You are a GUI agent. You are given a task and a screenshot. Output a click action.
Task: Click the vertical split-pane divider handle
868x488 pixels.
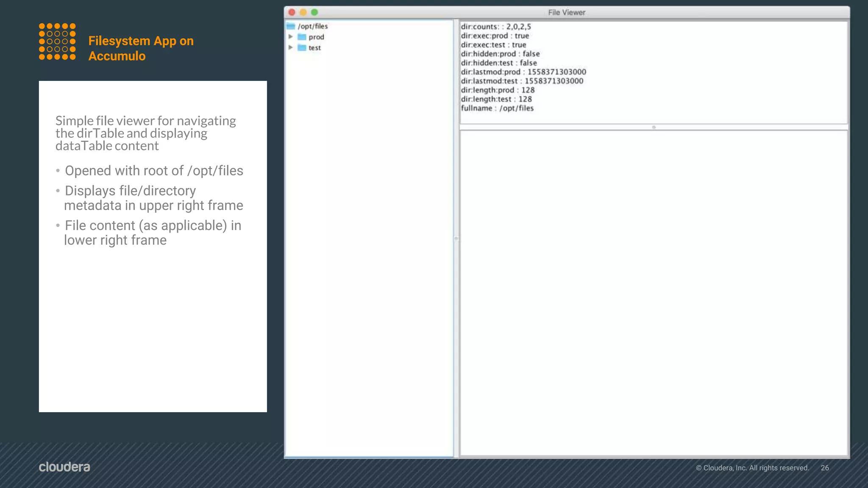coord(456,238)
